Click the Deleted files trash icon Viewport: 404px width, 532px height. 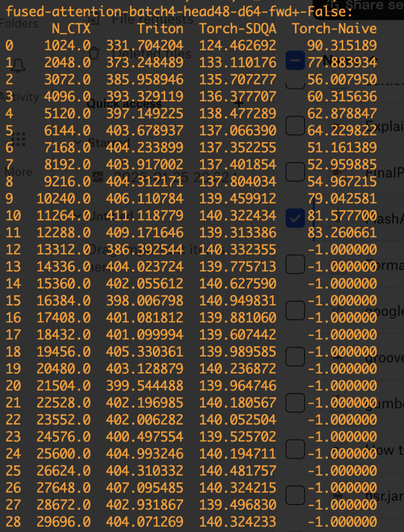tap(94, 53)
